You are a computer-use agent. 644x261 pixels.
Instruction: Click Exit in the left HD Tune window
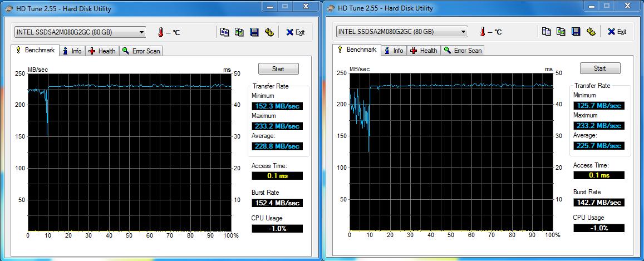pyautogui.click(x=296, y=32)
